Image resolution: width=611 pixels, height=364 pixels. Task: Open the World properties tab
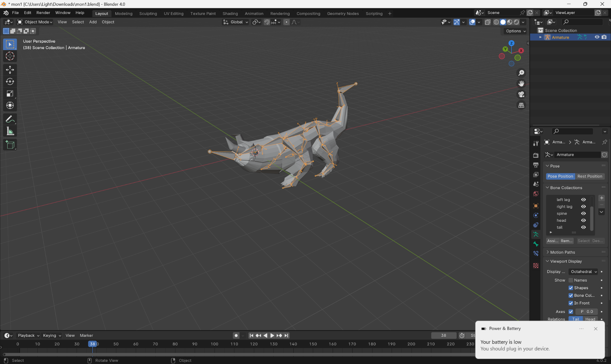(536, 194)
